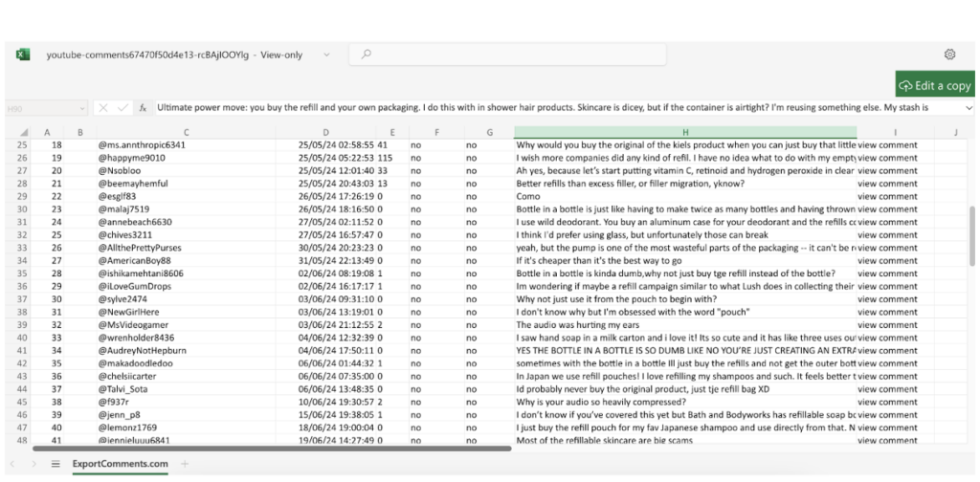This screenshot has height=482, width=980.
Task: Click the search magnifier icon
Action: tap(367, 55)
